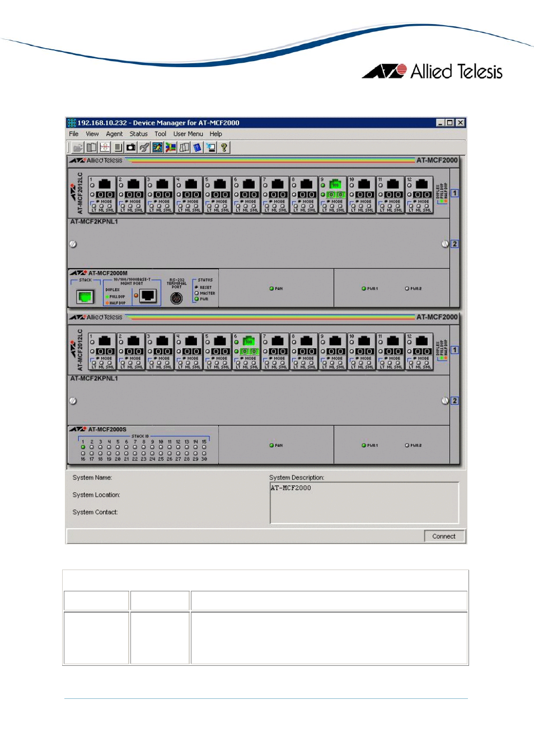The height and width of the screenshot is (756, 534).
Task: Click the stacked pages toolbar icon
Action: 184,147
